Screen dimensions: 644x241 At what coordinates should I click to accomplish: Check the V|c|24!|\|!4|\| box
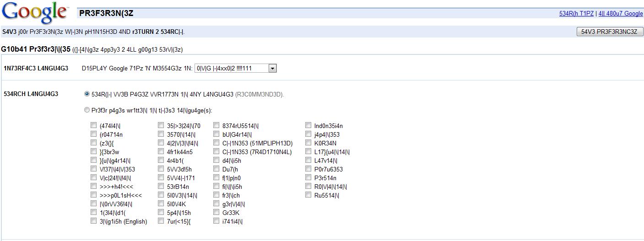[94, 177]
